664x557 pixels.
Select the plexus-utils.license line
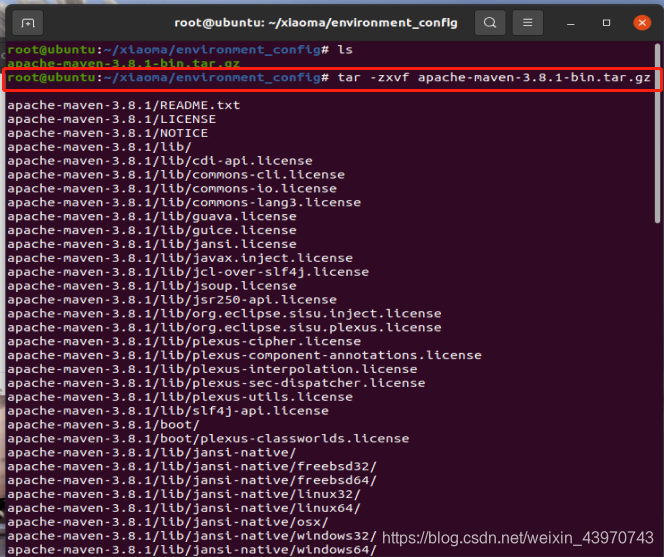180,397
